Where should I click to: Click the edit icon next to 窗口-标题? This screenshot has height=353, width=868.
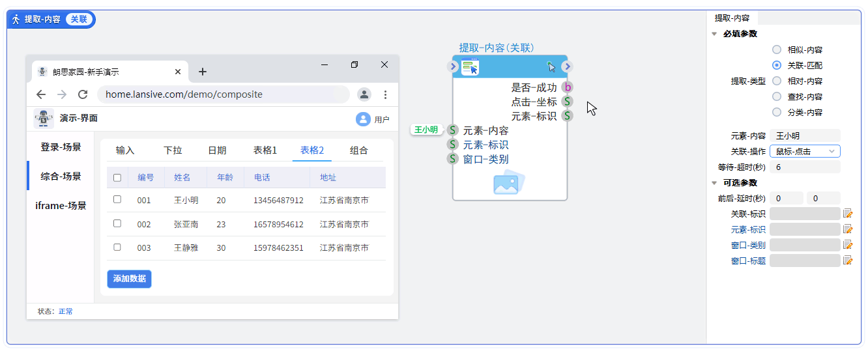click(x=848, y=261)
